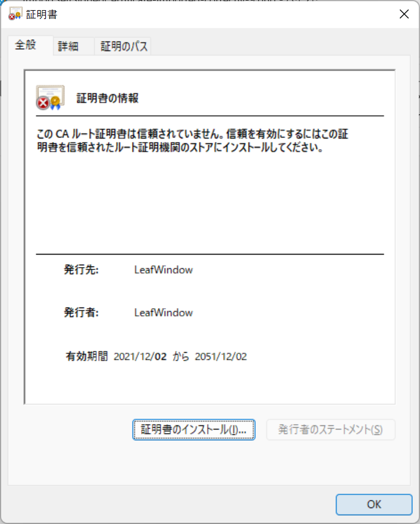
Task: Confirm the dialog with OK
Action: pyautogui.click(x=374, y=504)
